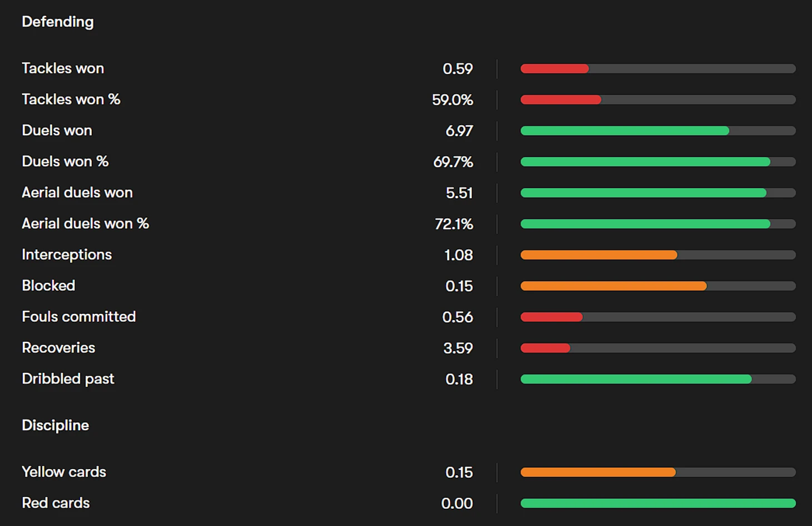The image size is (812, 526).
Task: Click the Interceptions stat label
Action: point(67,255)
